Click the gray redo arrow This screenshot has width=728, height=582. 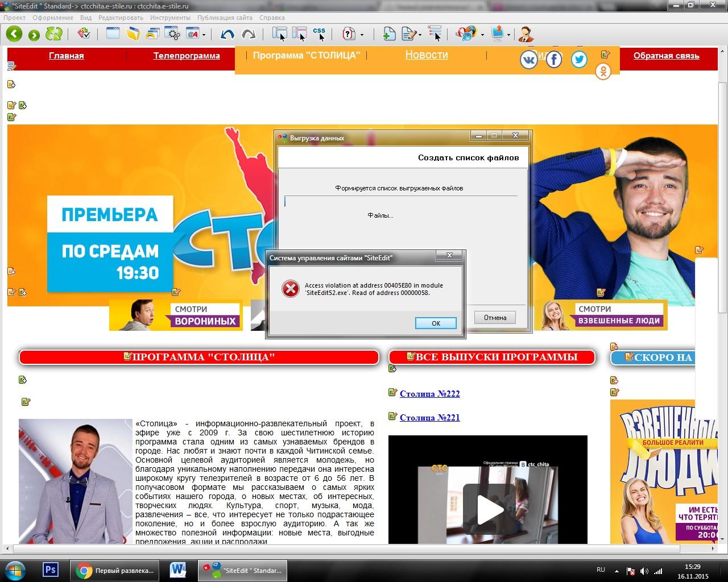[249, 35]
